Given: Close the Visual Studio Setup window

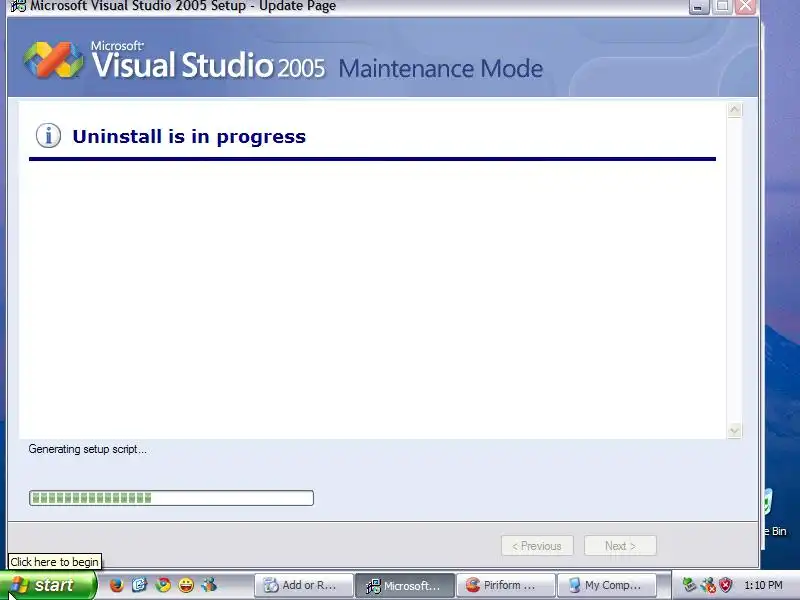Looking at the screenshot, I should point(745,6).
